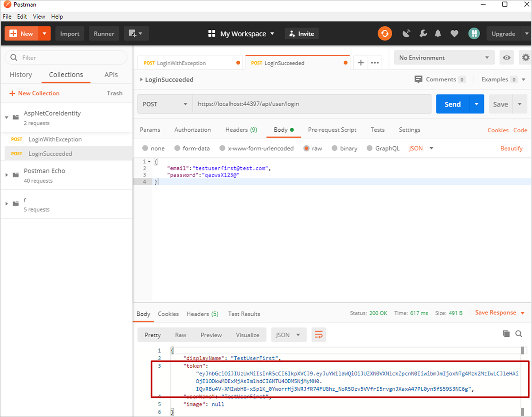This screenshot has width=532, height=417.
Task: Click the heart icon in header
Action: pos(454,34)
